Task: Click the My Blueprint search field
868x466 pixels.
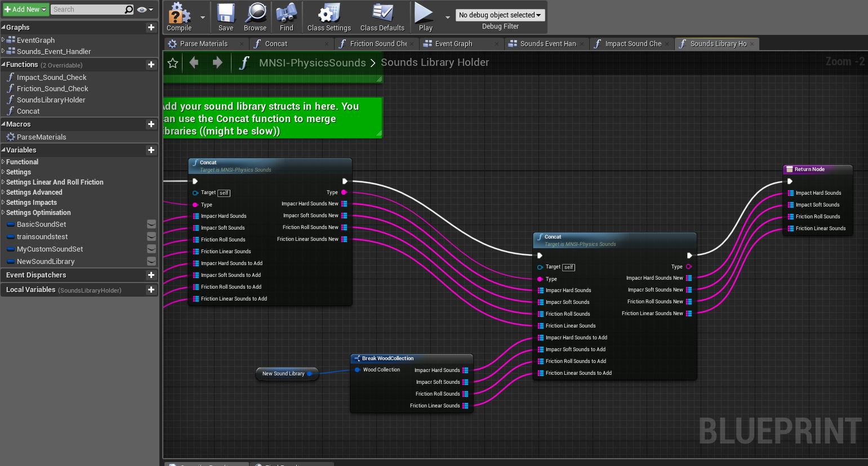Action: click(87, 10)
